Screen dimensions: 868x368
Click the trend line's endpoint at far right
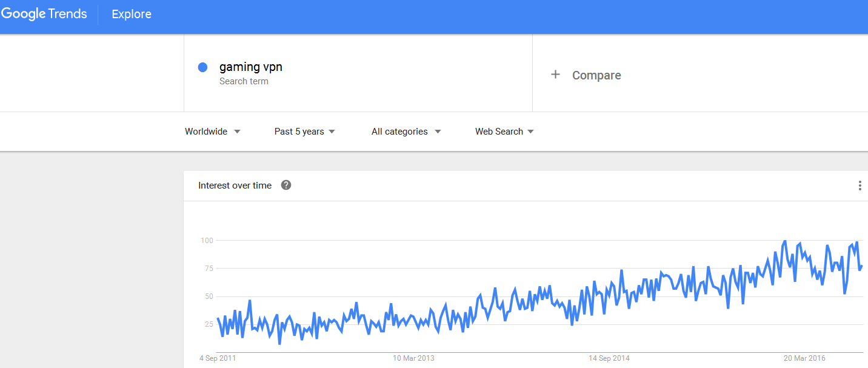[861, 266]
